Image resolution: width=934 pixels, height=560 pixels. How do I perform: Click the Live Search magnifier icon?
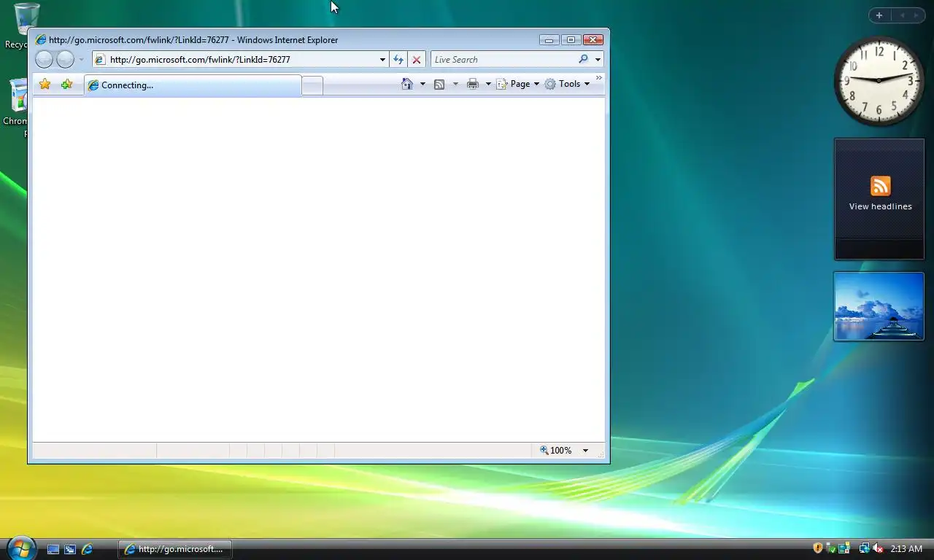(x=583, y=60)
